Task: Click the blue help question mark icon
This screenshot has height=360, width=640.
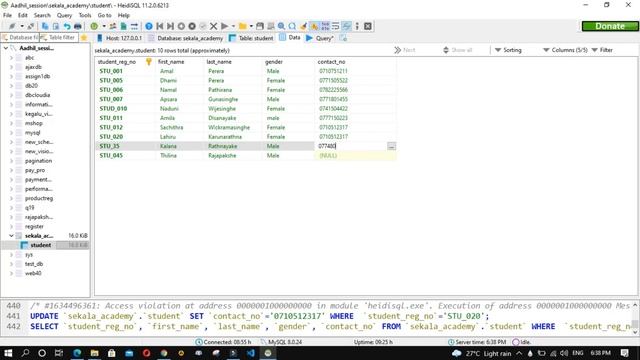Action: (x=149, y=26)
